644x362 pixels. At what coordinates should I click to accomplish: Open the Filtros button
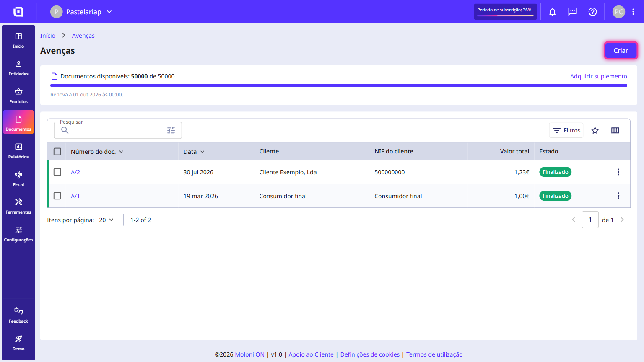point(566,130)
